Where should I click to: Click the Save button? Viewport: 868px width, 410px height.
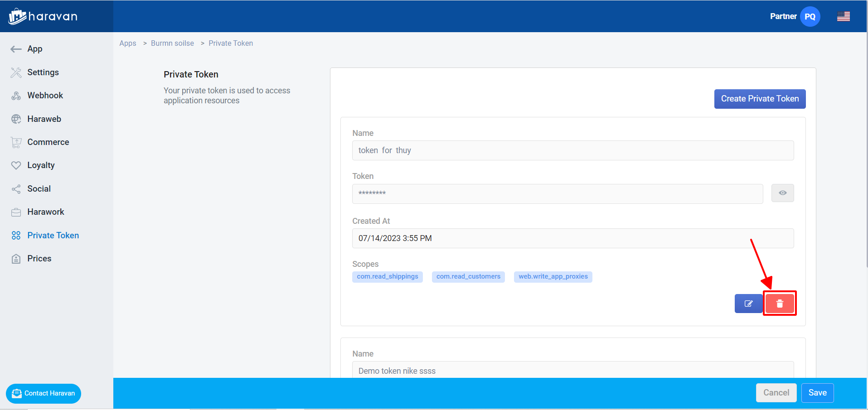(x=817, y=393)
